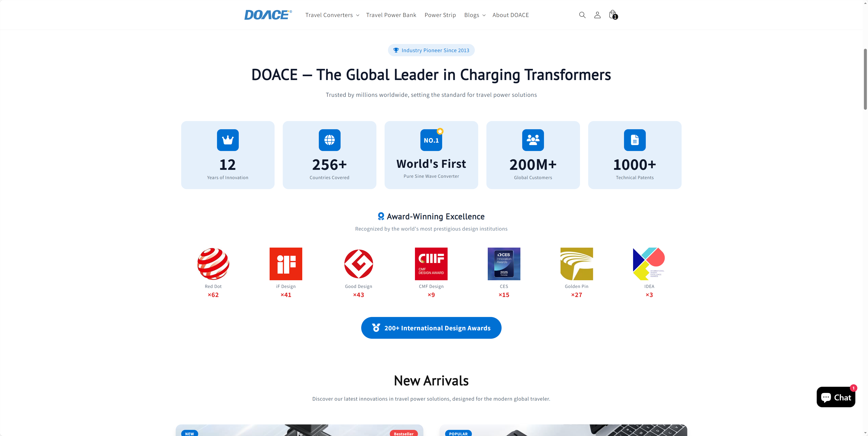The width and height of the screenshot is (868, 436).
Task: Click the Bestseller tag on the product card
Action: (x=403, y=433)
